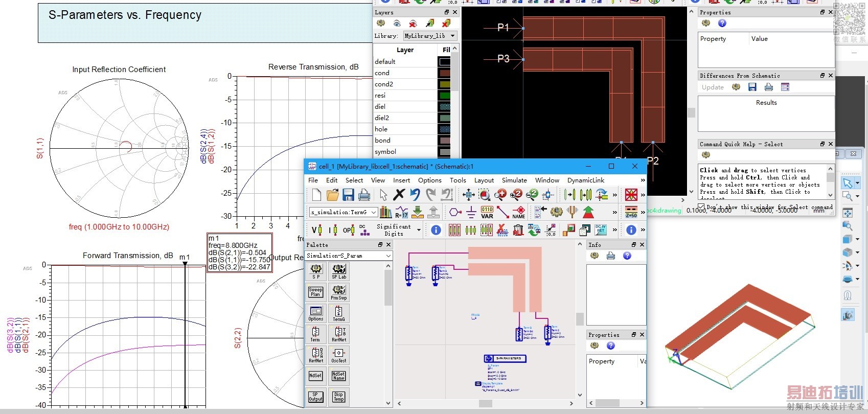This screenshot has width=868, height=414.
Task: Select the Insert Wire tool
Action: point(502,212)
